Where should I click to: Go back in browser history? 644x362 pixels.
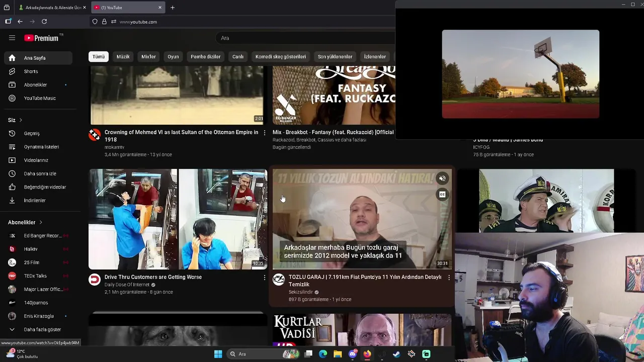pyautogui.click(x=20, y=22)
